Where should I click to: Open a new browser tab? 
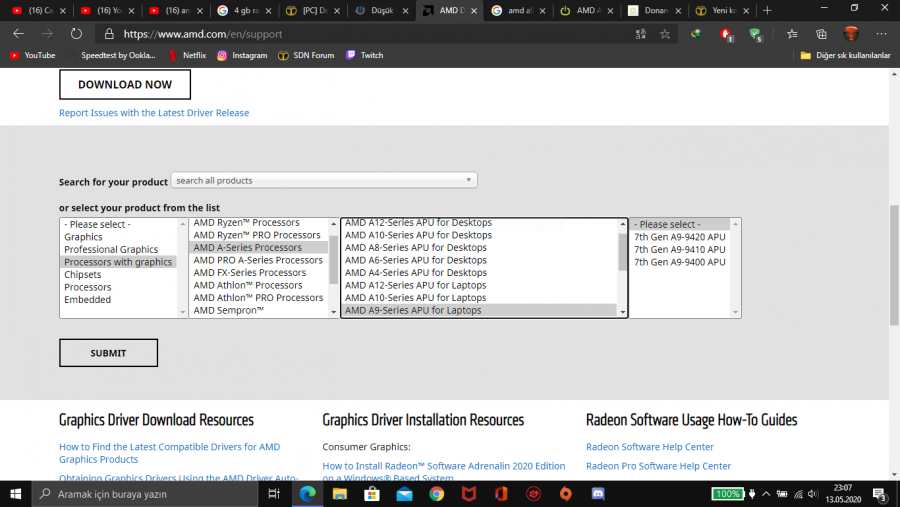[x=767, y=10]
